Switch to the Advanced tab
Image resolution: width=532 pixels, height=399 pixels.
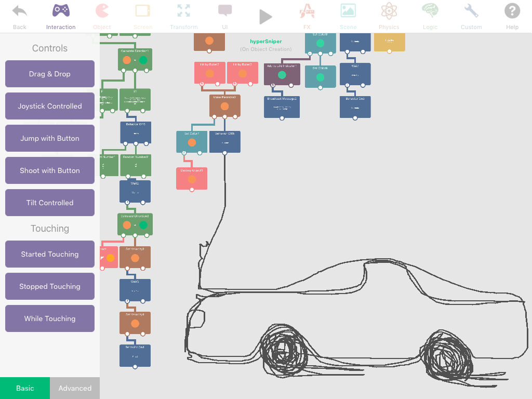coord(75,388)
